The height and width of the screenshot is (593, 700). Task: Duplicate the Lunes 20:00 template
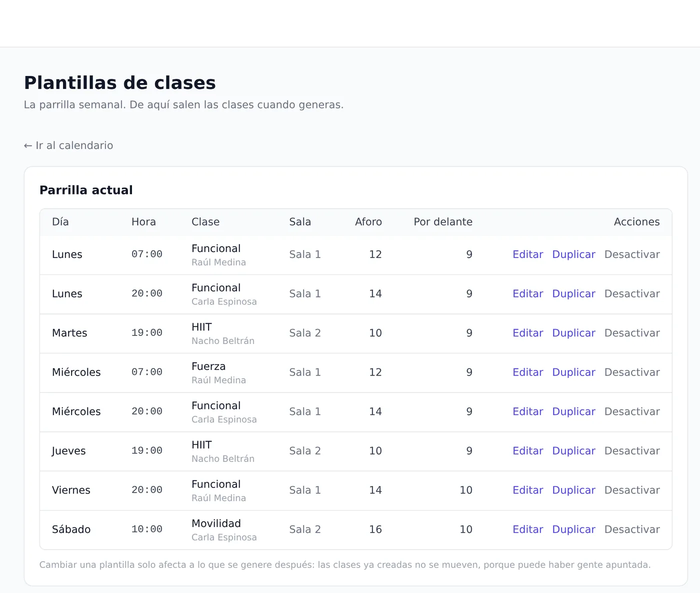click(573, 294)
